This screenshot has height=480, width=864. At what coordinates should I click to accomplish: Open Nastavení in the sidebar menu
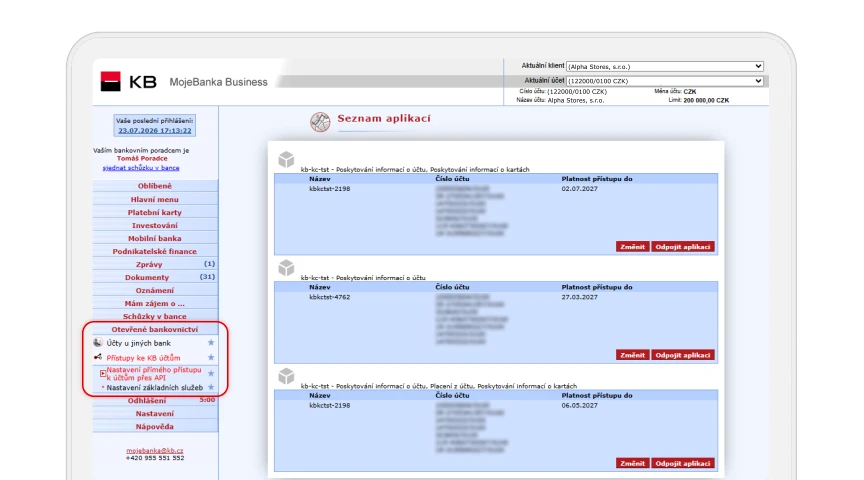pyautogui.click(x=155, y=414)
